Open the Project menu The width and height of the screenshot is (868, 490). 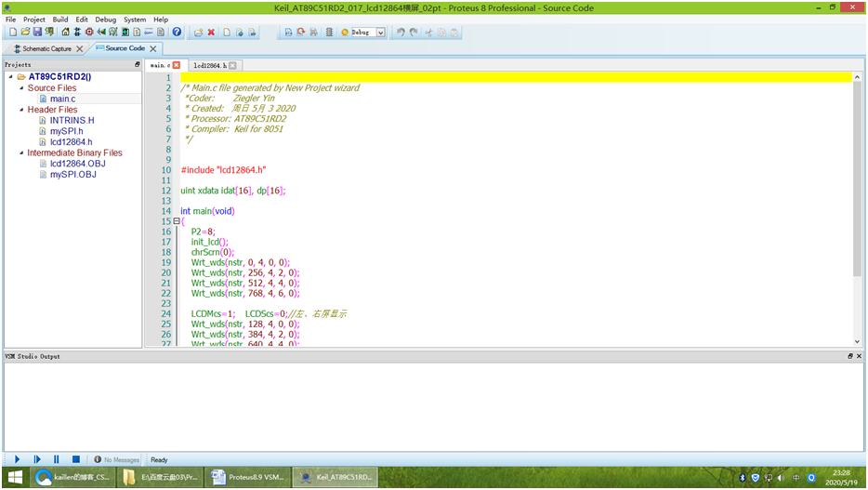click(33, 20)
